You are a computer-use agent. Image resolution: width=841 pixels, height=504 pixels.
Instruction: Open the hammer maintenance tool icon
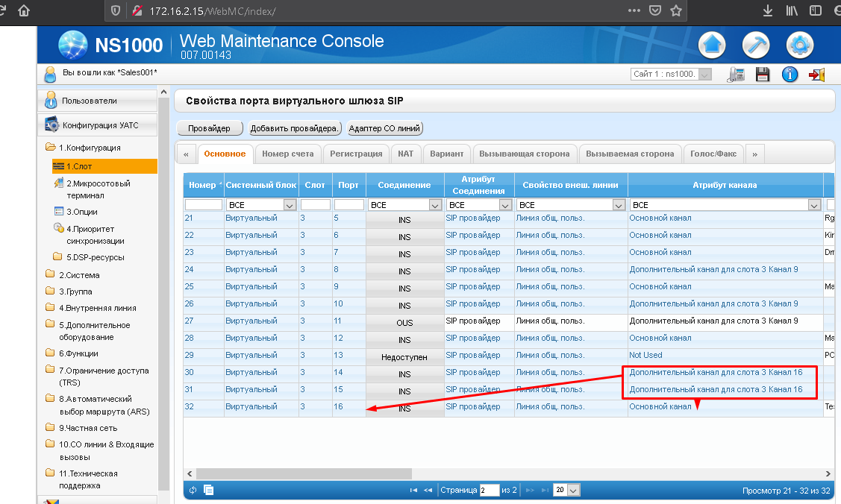click(x=756, y=45)
